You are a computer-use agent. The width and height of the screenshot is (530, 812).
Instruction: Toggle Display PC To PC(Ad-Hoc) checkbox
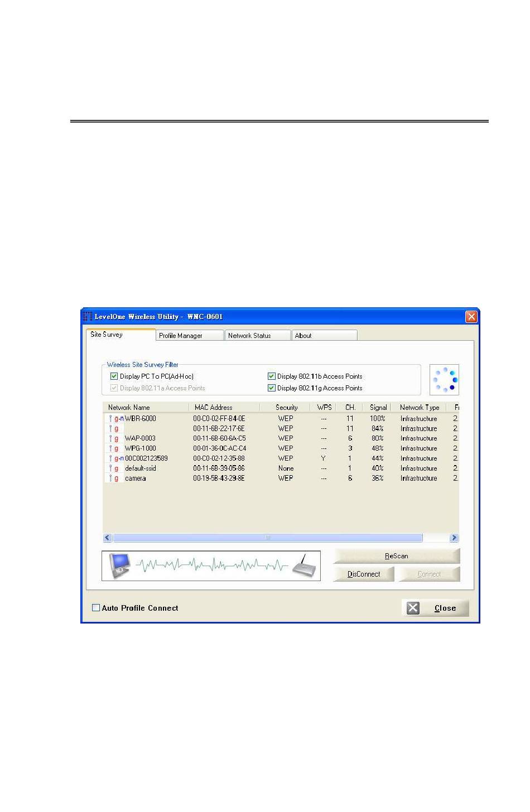point(114,376)
